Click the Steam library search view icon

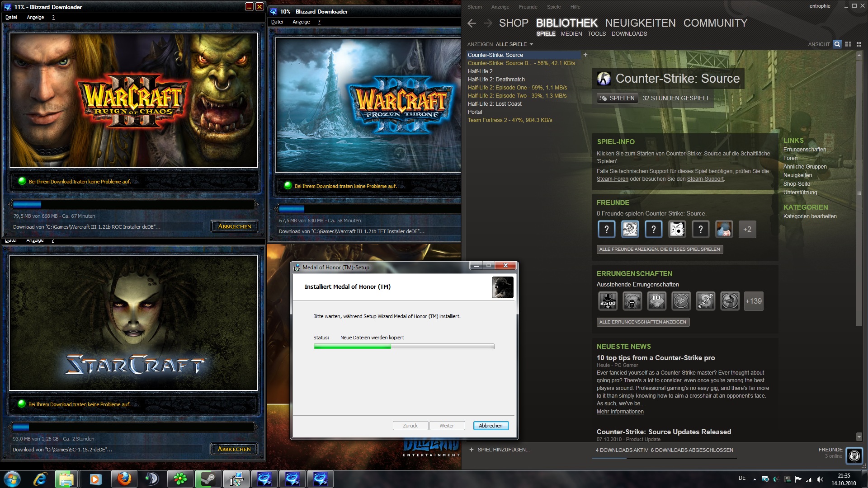click(x=837, y=44)
